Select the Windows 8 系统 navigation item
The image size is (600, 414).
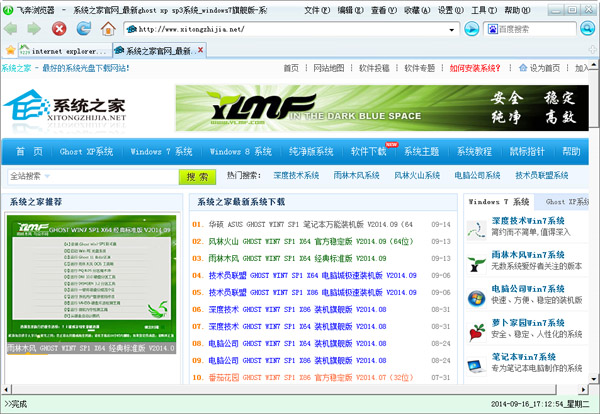(x=240, y=152)
